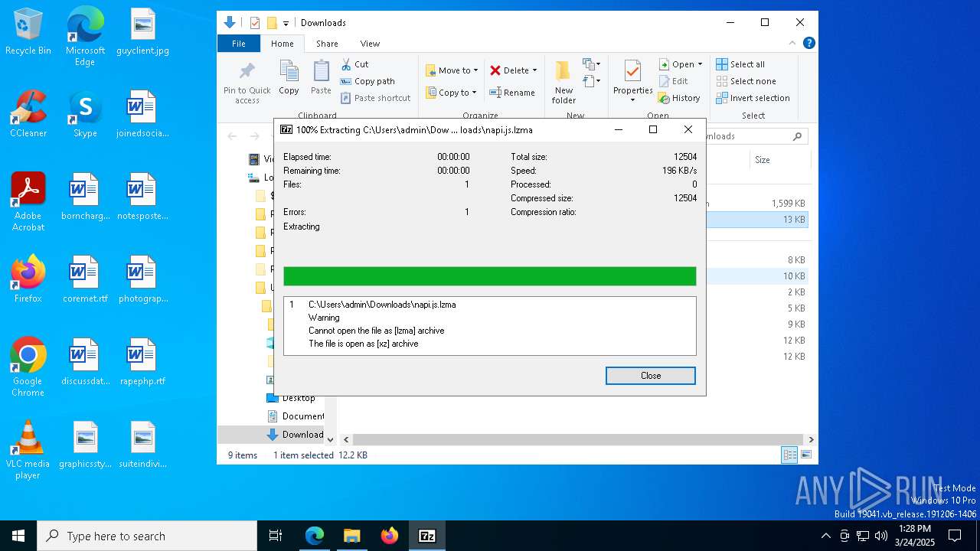Expand Properties dropdown arrow below the label
The width and height of the screenshot is (980, 551).
tap(632, 100)
